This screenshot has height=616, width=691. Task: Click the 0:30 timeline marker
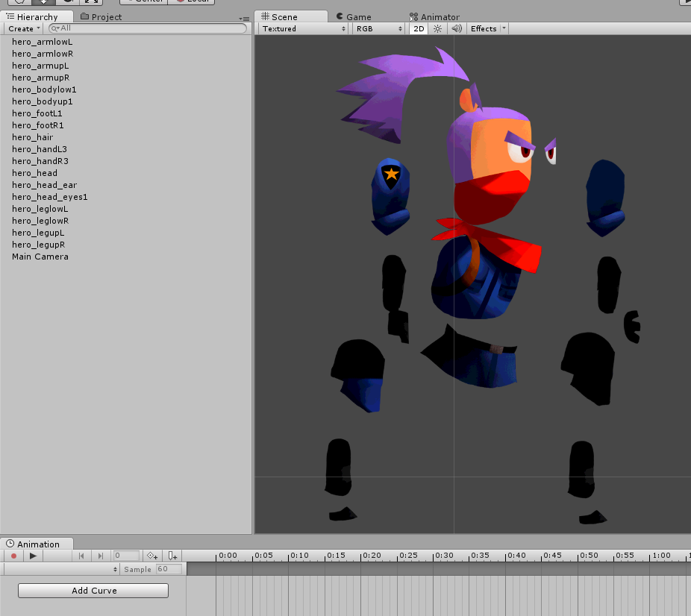tap(444, 556)
